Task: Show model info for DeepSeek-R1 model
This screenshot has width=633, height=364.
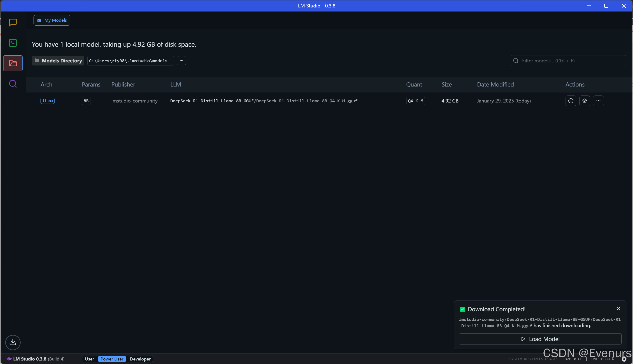Action: [x=571, y=101]
